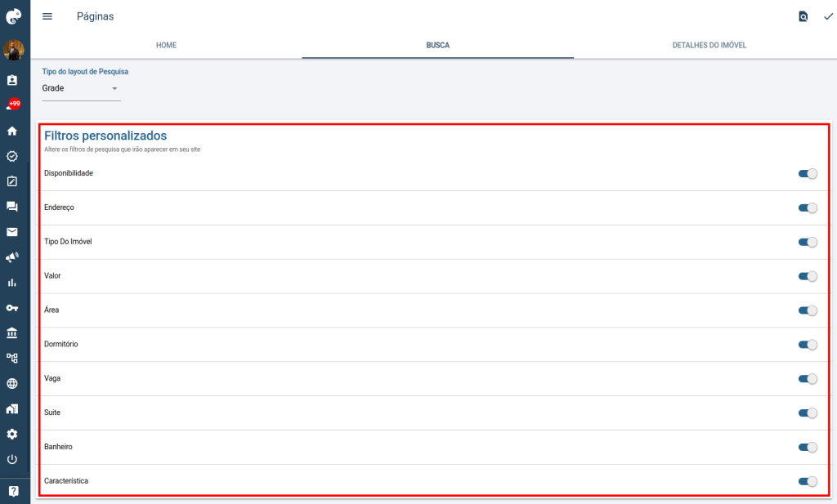Open the user profile avatar
This screenshot has height=504, width=837.
[x=13, y=50]
